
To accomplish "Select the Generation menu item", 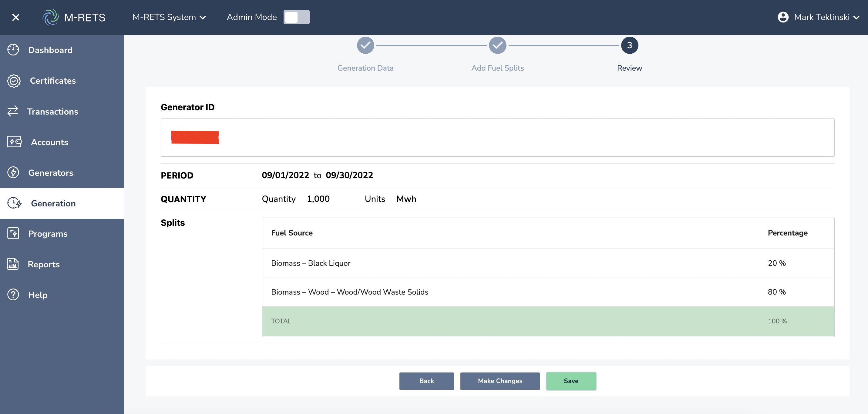I will [53, 203].
